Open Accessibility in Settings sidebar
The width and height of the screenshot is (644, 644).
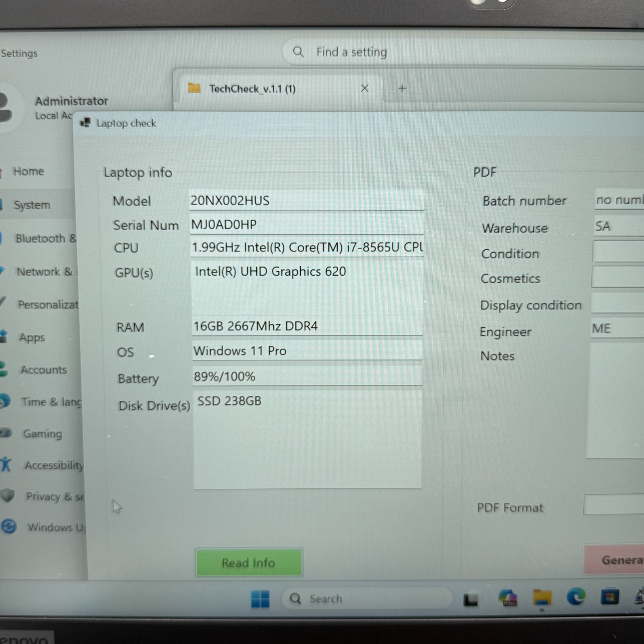coord(54,465)
